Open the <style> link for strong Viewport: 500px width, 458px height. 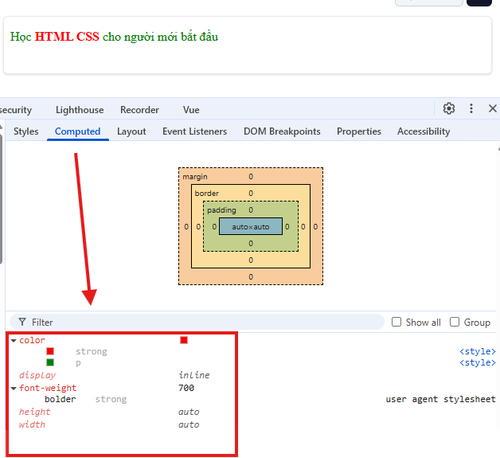[x=477, y=351]
